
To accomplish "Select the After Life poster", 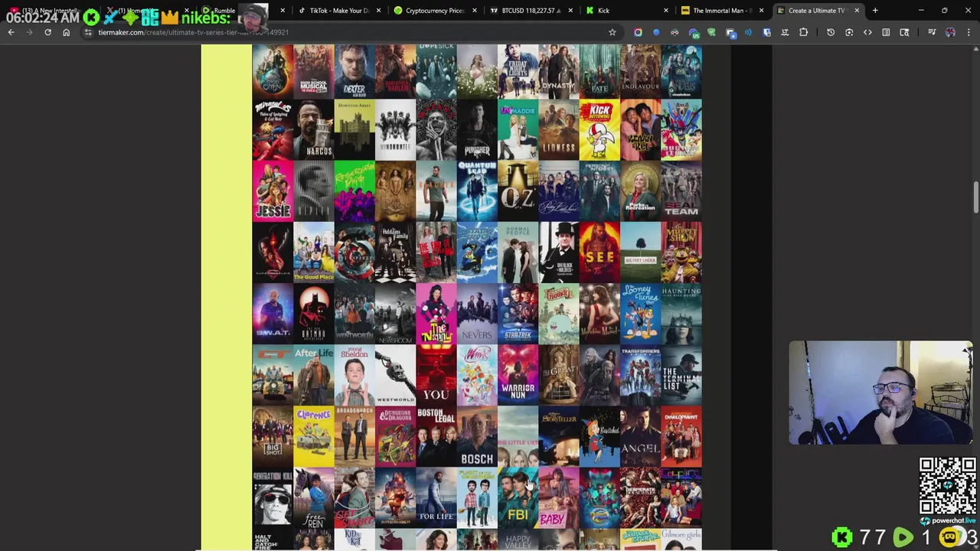I will 314,375.
